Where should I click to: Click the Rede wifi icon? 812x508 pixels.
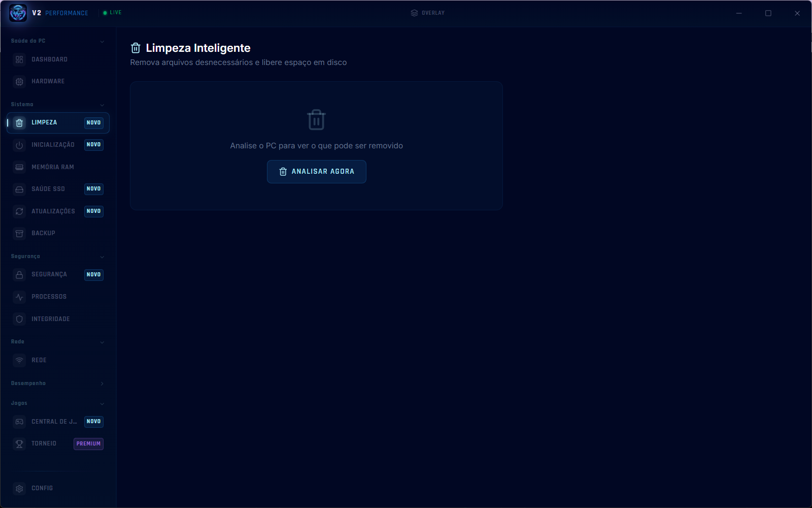tap(19, 360)
